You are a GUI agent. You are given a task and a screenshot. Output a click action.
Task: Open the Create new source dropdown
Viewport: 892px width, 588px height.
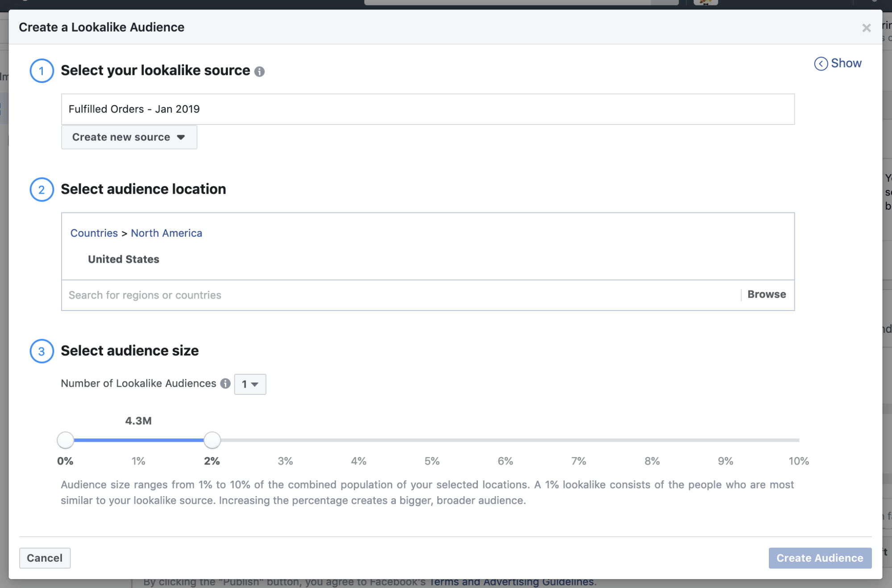pos(129,137)
